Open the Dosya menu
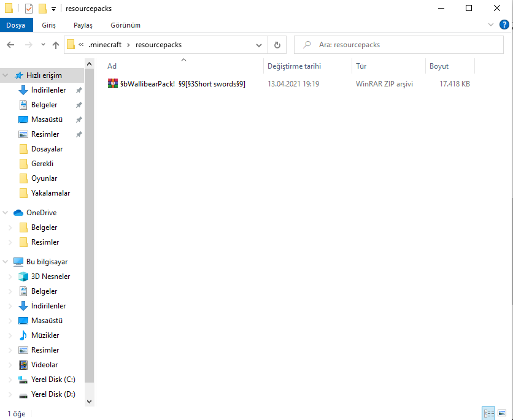The height and width of the screenshot is (420, 513). pyautogui.click(x=16, y=25)
